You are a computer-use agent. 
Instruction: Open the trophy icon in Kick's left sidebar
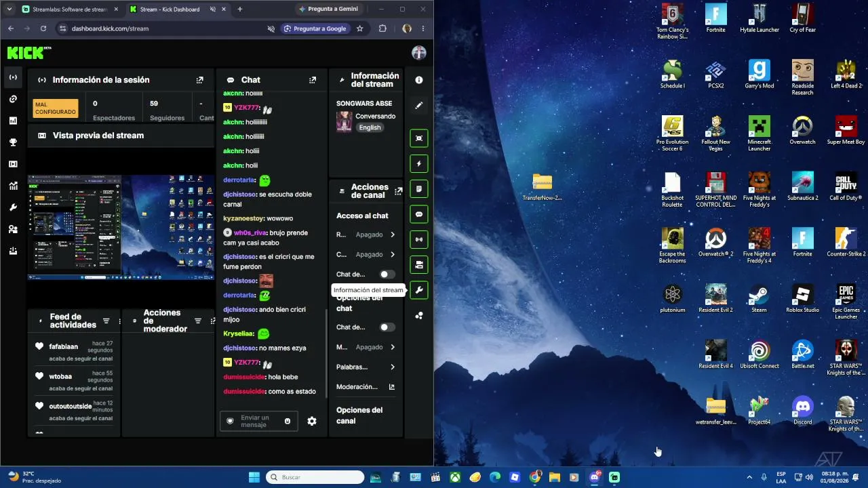tap(13, 142)
